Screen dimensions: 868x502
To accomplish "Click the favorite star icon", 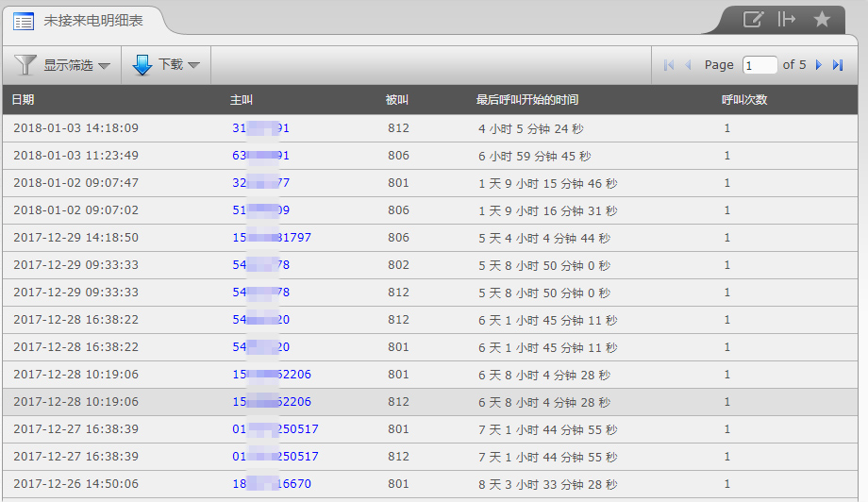I will 822,20.
